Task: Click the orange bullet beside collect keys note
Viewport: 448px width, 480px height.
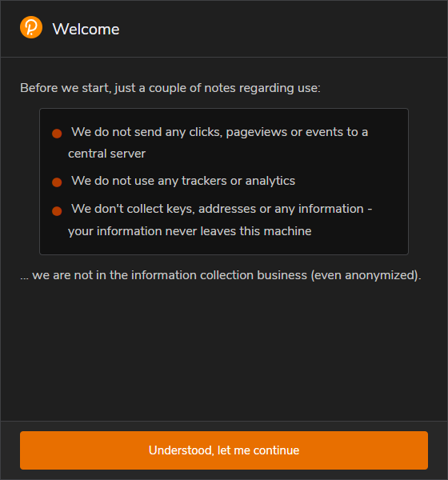Action: (x=57, y=211)
